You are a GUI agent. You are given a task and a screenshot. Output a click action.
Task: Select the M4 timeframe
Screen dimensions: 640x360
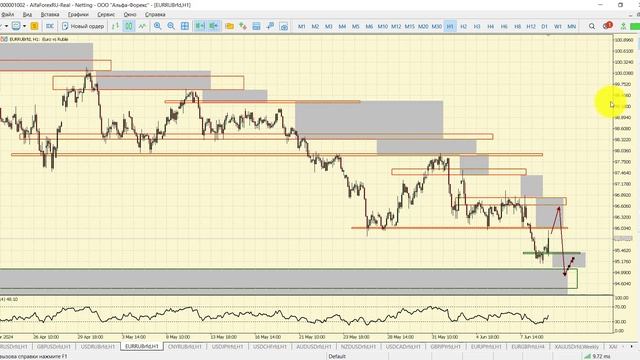(342, 27)
